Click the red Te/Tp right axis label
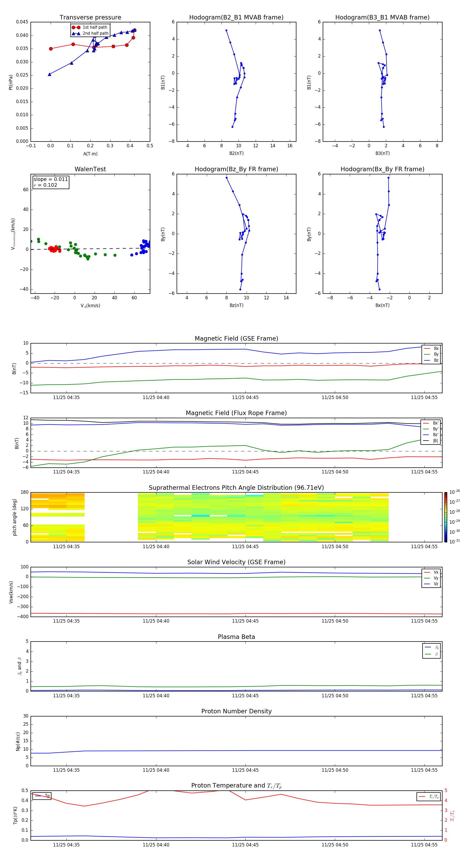473x868 pixels. 453,815
